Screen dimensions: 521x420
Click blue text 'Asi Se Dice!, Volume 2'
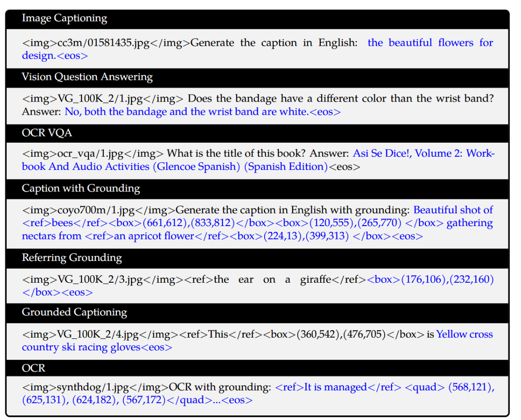[407, 154]
